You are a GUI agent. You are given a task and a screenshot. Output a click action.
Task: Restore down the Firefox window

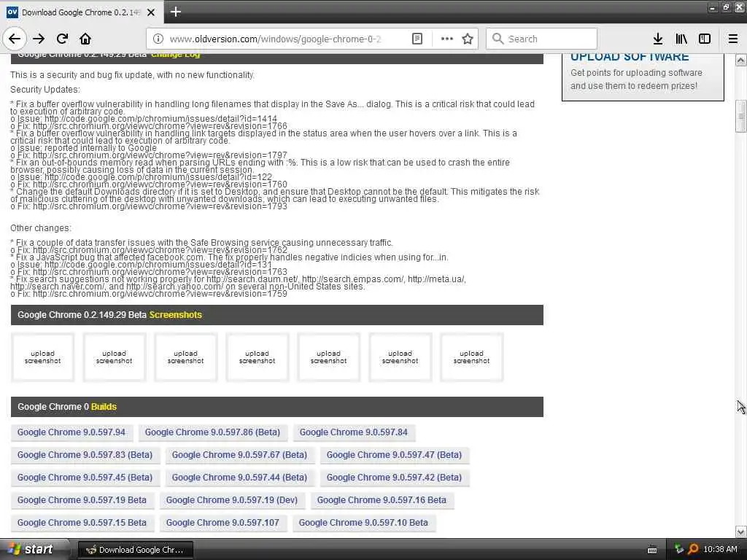tap(726, 7)
